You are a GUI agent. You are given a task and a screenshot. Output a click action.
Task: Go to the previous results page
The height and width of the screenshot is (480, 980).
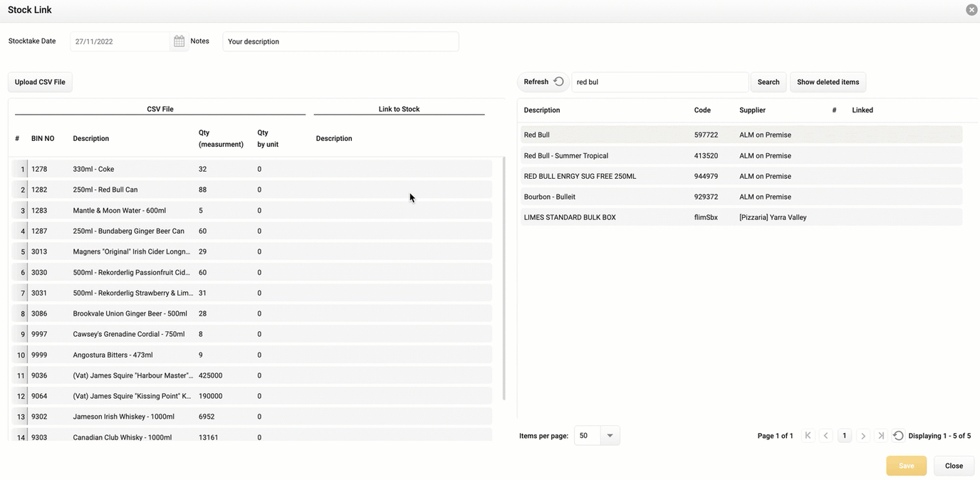coord(826,435)
